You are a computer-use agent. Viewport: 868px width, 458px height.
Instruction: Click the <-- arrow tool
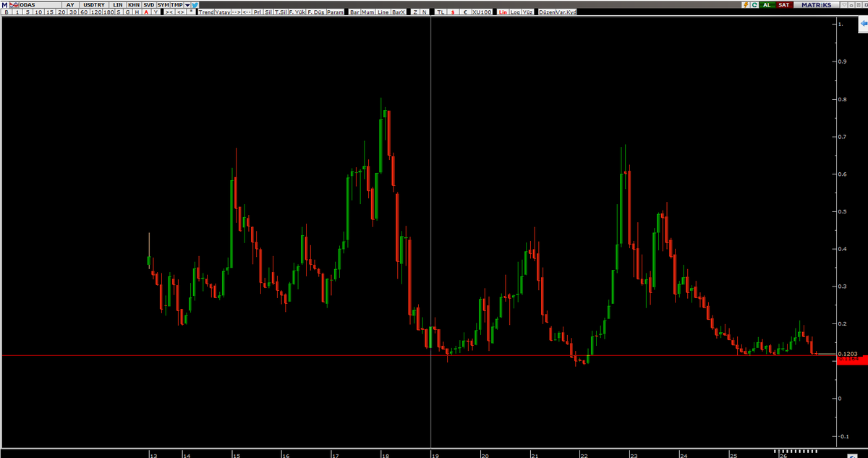click(247, 12)
